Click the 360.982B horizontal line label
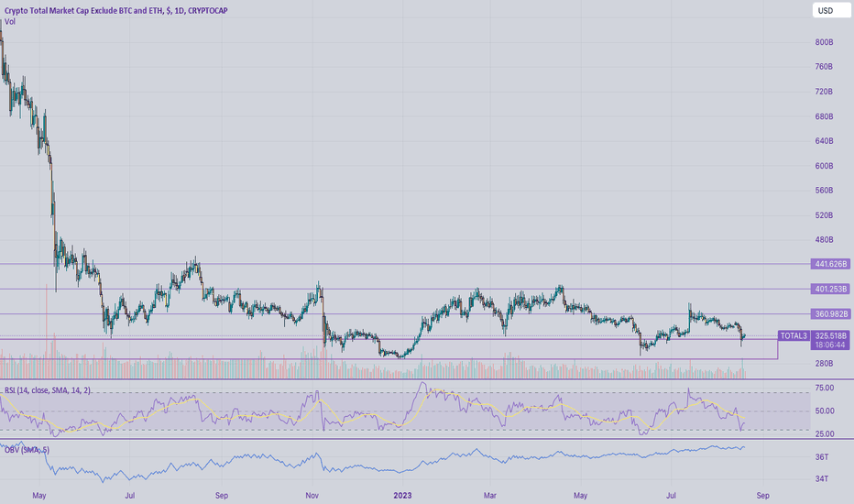 [x=830, y=313]
